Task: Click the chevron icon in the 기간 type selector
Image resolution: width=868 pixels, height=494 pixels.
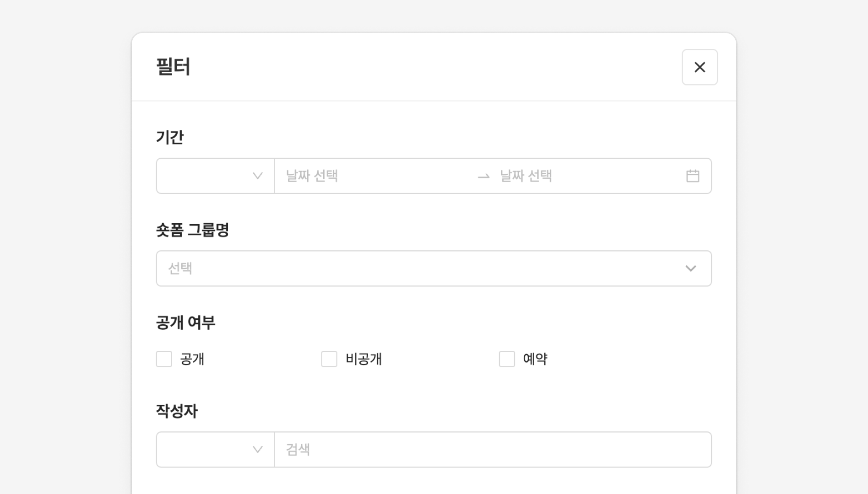Action: click(257, 176)
